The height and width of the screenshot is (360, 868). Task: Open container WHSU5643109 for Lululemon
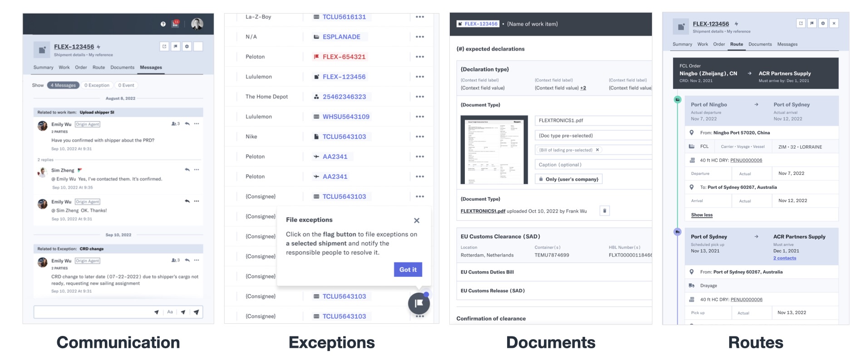[346, 117]
